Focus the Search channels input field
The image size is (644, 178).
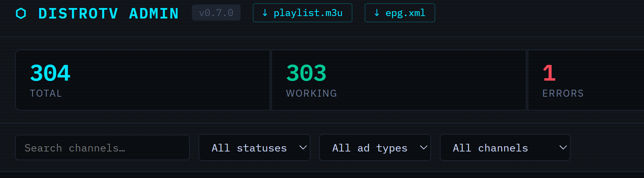pos(102,148)
